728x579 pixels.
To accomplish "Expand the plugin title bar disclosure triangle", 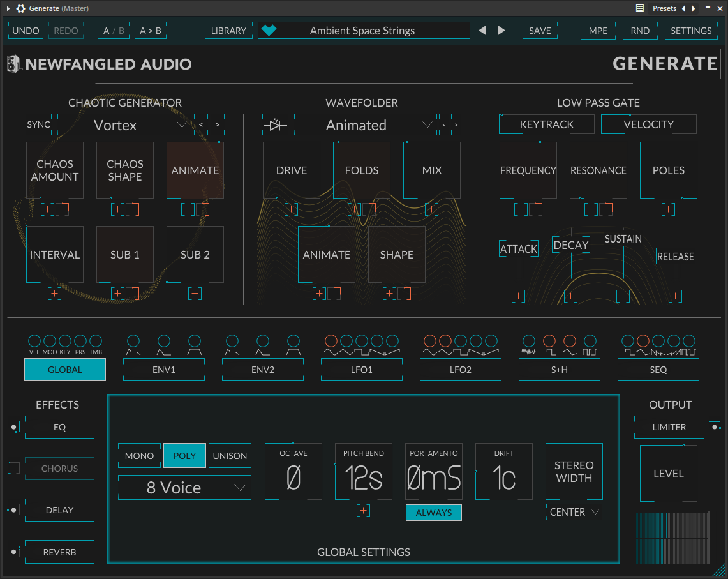I will click(x=8, y=8).
